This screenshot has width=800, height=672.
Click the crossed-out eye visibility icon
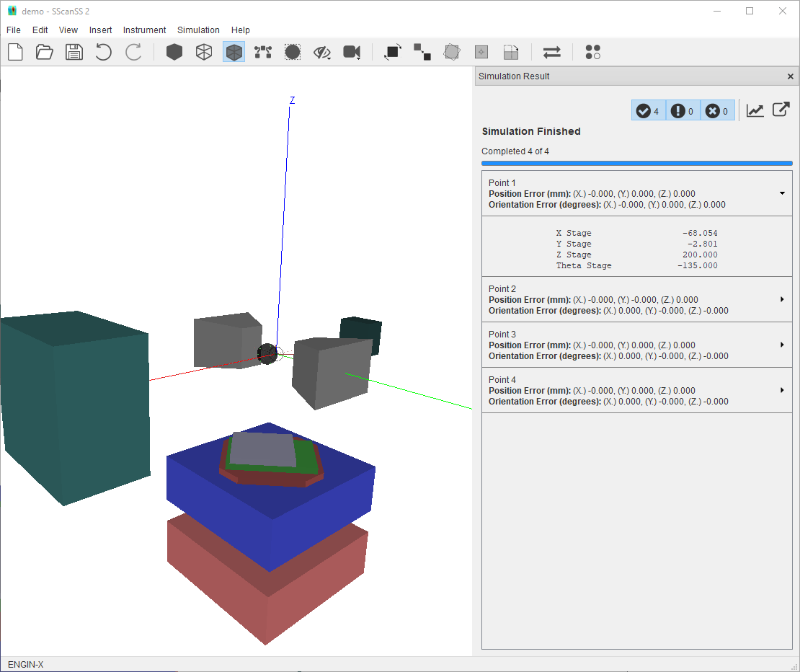322,52
